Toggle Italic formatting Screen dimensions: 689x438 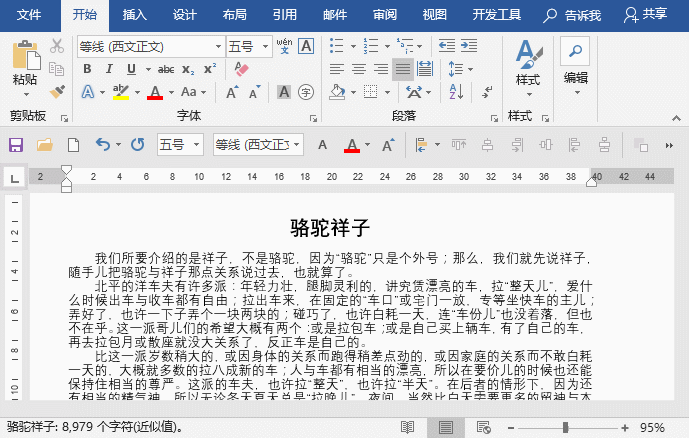tap(109, 69)
